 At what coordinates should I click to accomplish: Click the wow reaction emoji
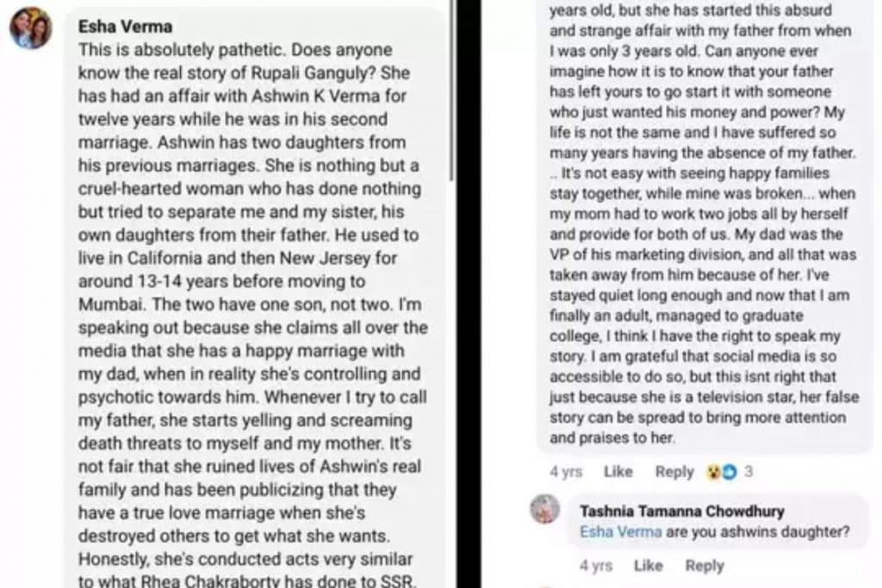(714, 472)
